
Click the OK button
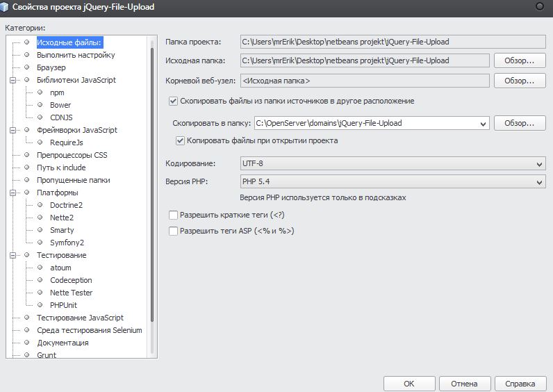coord(408,384)
